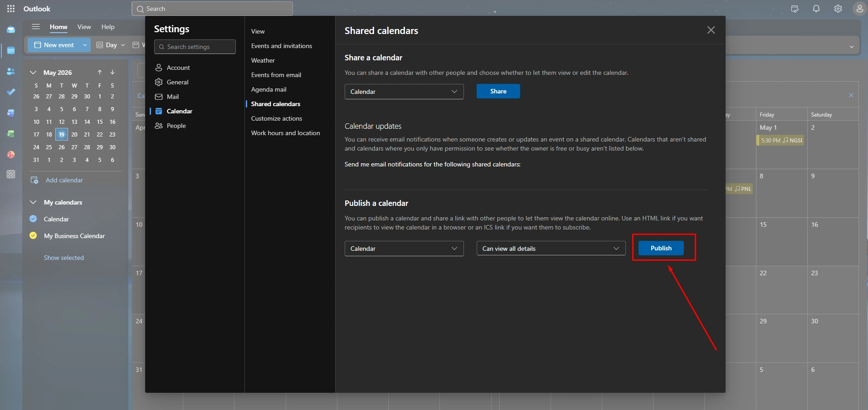The image size is (868, 410).
Task: Collapse the My calendars group
Action: [33, 202]
